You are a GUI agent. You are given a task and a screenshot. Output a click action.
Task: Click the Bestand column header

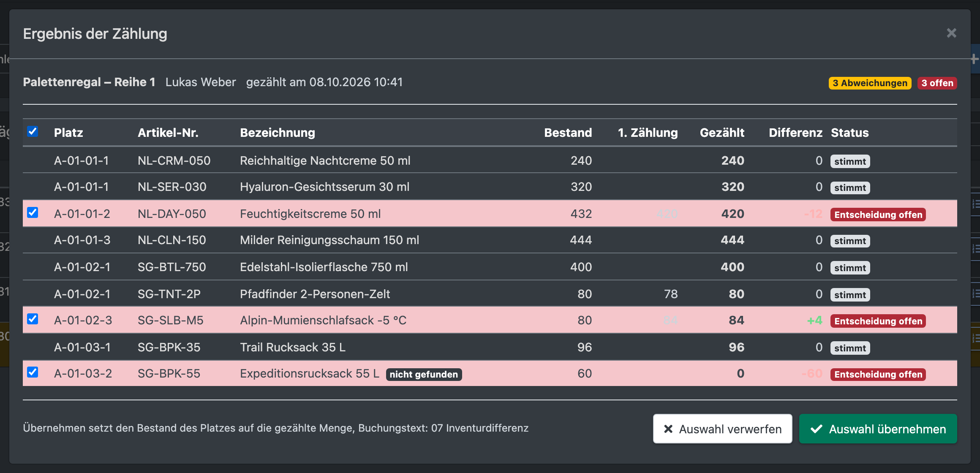click(x=568, y=133)
